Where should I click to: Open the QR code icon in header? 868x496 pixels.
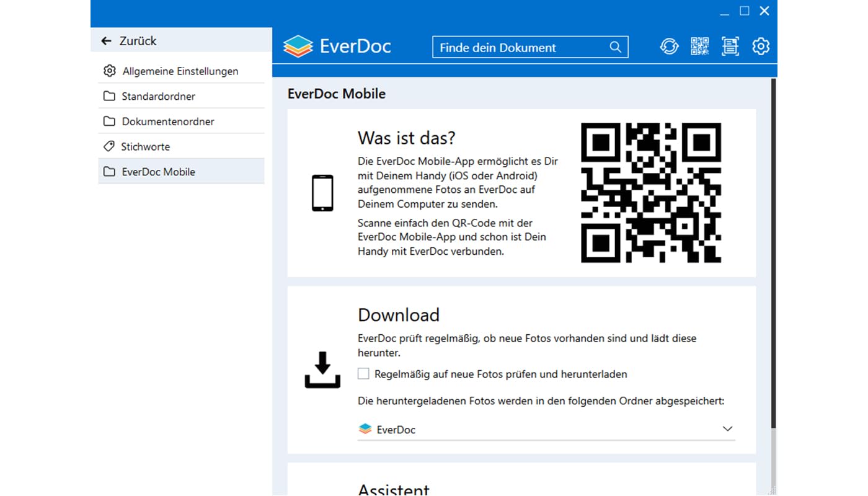[x=700, y=46]
